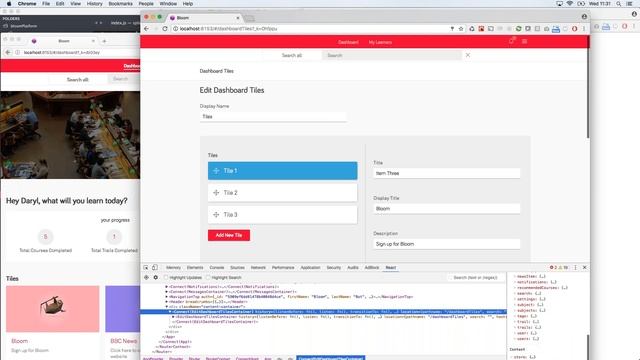Open the Dashboard link in red header
The image size is (640, 360).
click(x=348, y=42)
